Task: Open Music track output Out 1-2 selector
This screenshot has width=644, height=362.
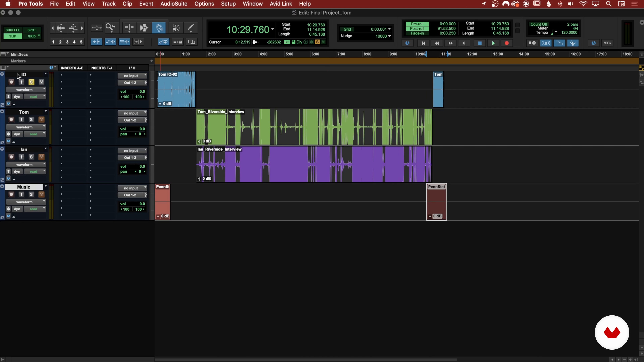Action: tap(130, 195)
